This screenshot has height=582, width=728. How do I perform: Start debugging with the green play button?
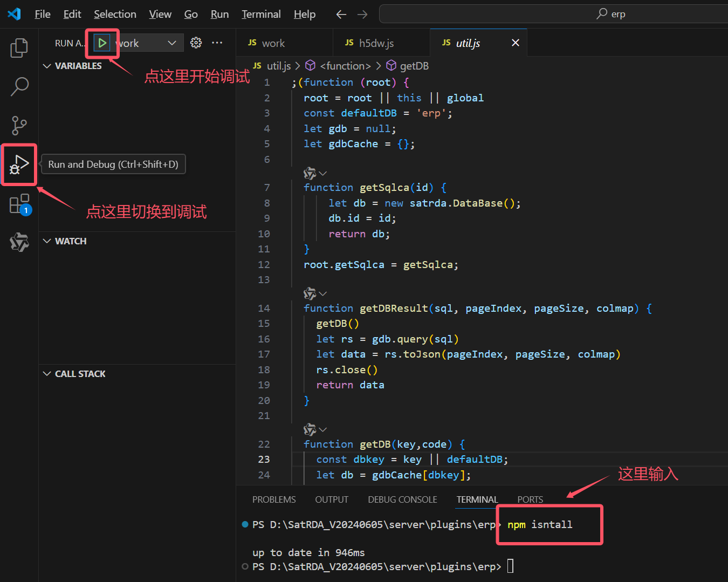pos(102,43)
